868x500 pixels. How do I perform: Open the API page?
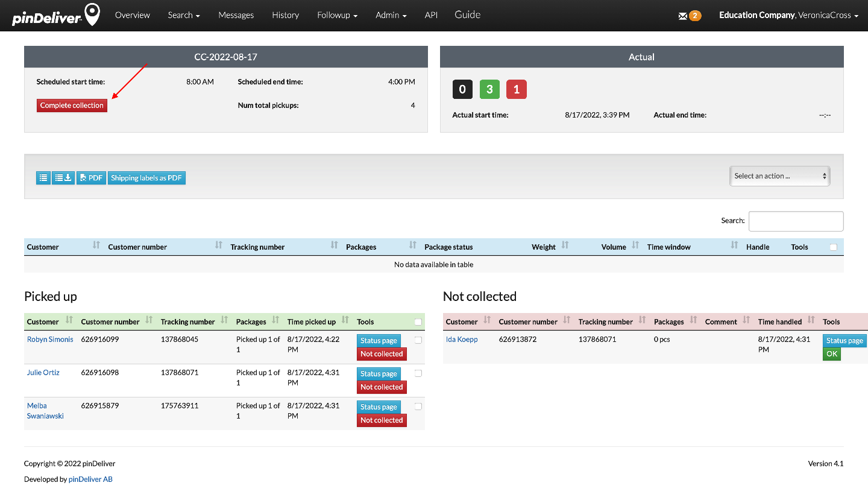tap(431, 15)
